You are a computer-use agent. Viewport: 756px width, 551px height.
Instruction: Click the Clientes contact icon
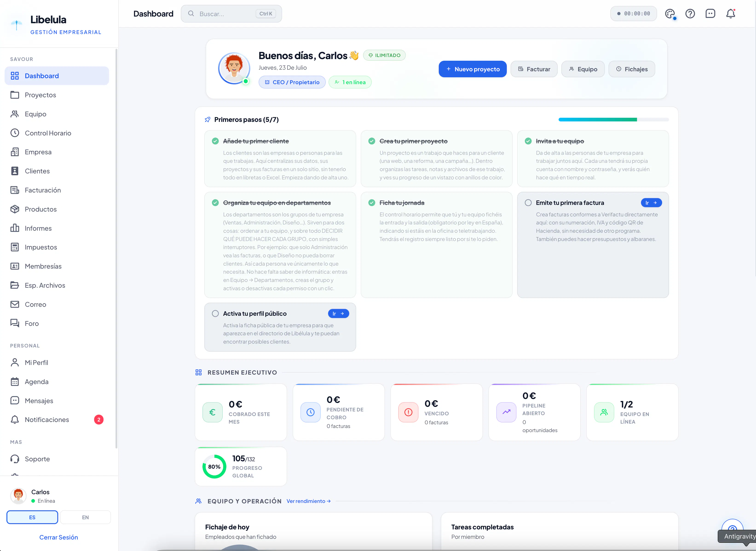(x=15, y=171)
